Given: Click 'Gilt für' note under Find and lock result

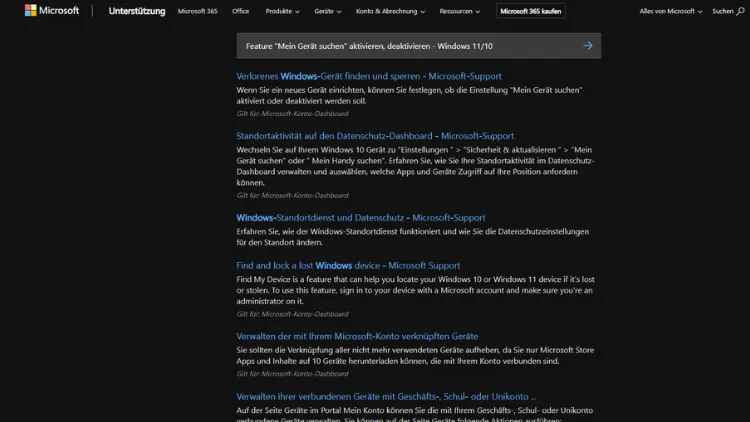Looking at the screenshot, I should point(292,314).
